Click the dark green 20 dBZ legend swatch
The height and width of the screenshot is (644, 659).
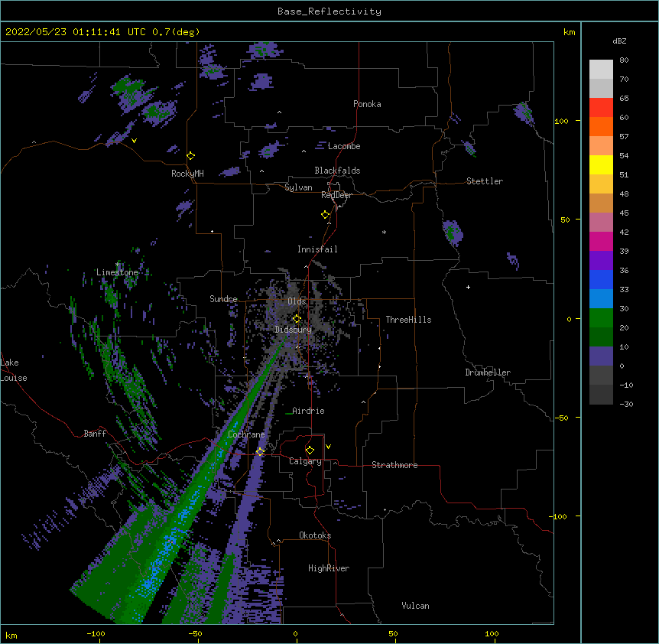point(601,337)
